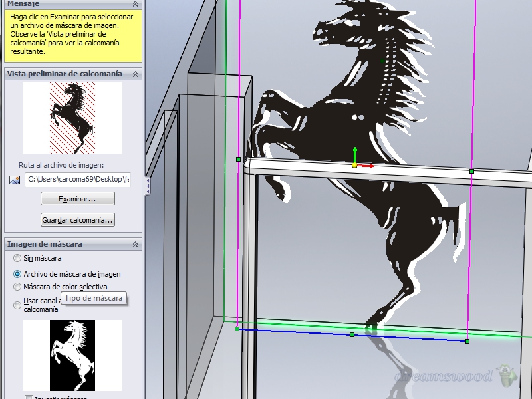This screenshot has width=532, height=399.
Task: Collapse the Vista preliminar de calcomanía section
Action: 135,74
